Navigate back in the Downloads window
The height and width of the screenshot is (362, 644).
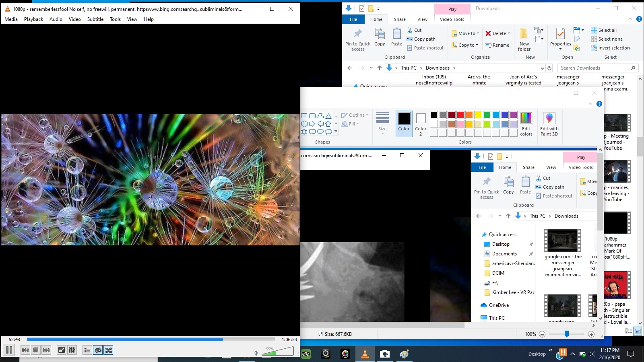(350, 68)
